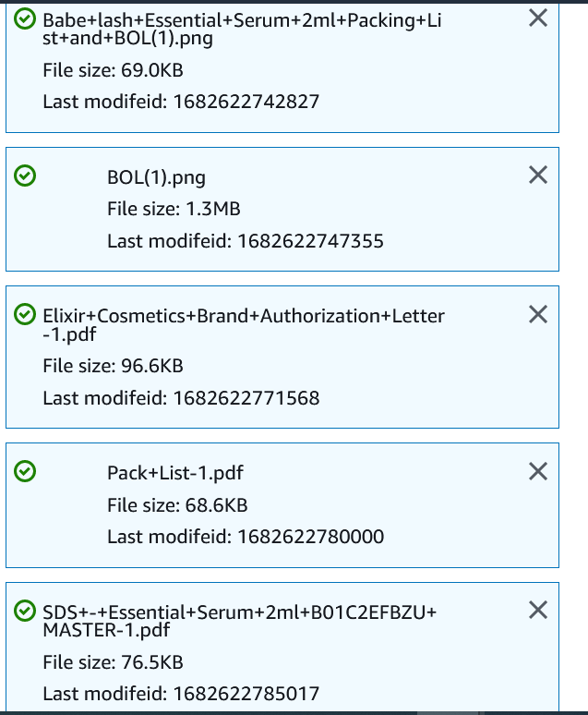Click green checkmark beside Babe+lash Packing List file
The image size is (588, 715).
26,18
